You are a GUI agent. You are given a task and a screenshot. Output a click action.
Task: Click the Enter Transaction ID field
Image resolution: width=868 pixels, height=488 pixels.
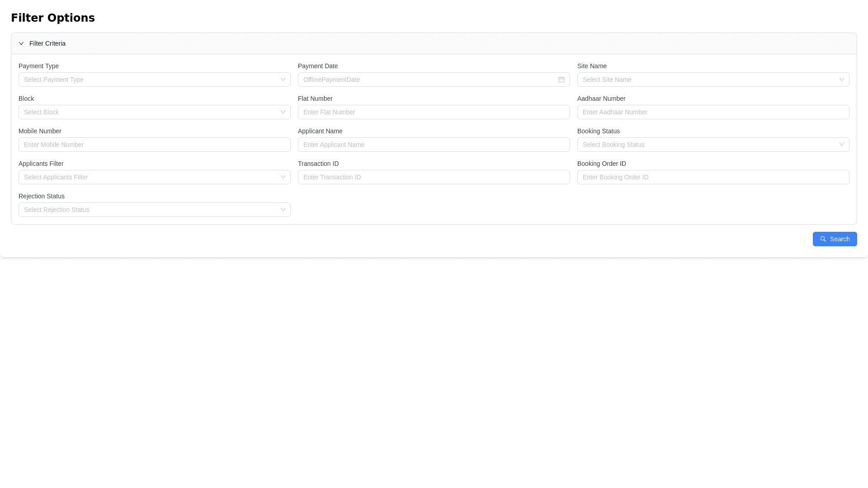[x=434, y=177]
